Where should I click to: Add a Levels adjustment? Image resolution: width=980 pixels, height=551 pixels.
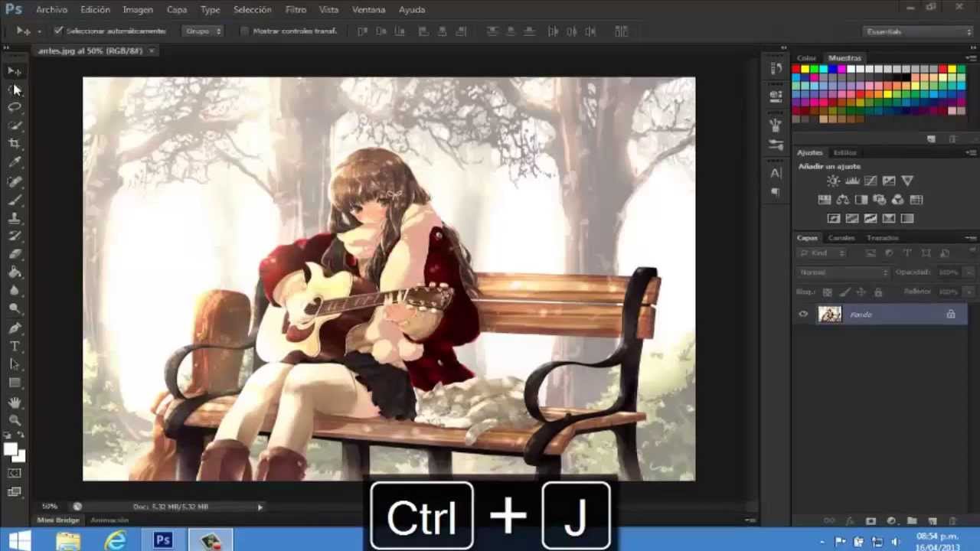click(x=852, y=181)
